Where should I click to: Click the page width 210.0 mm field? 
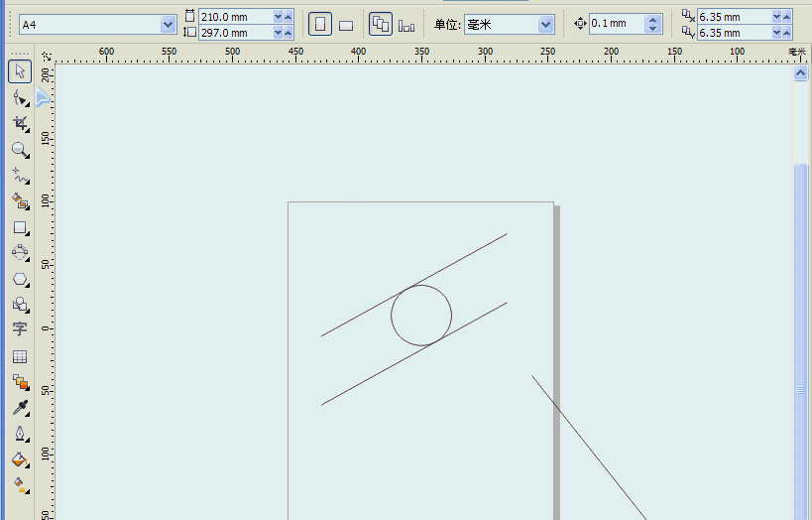(x=236, y=17)
